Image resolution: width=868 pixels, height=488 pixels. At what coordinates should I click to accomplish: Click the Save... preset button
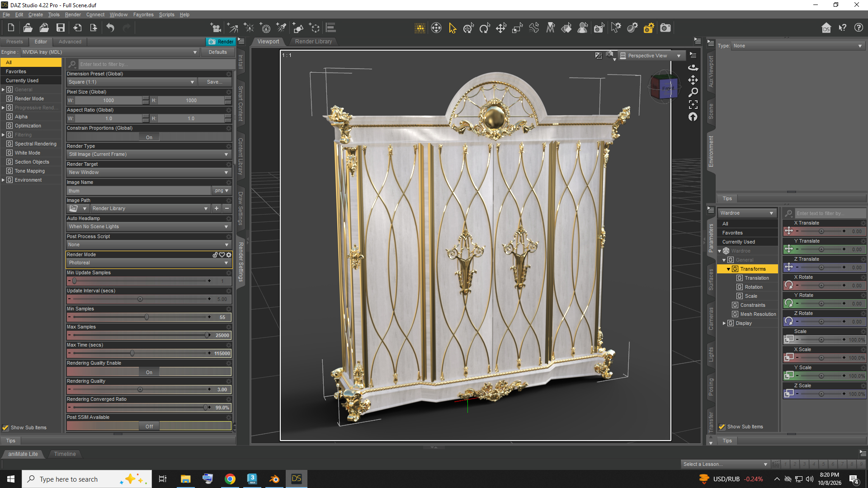(214, 82)
